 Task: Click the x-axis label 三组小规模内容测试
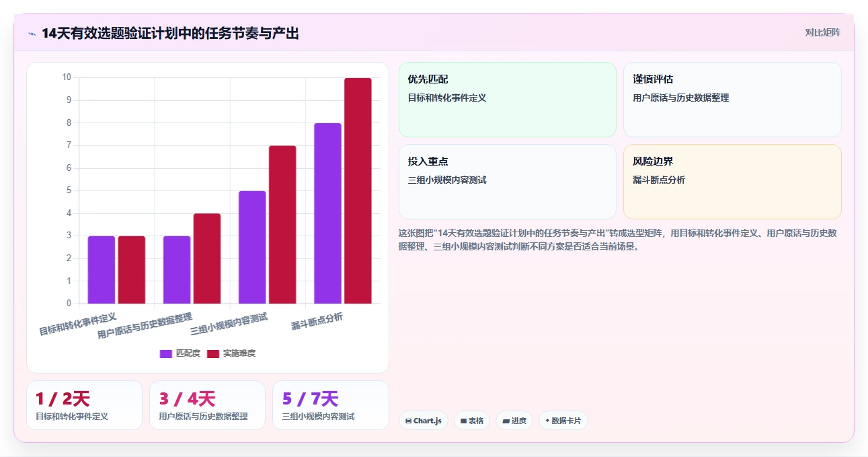click(229, 324)
